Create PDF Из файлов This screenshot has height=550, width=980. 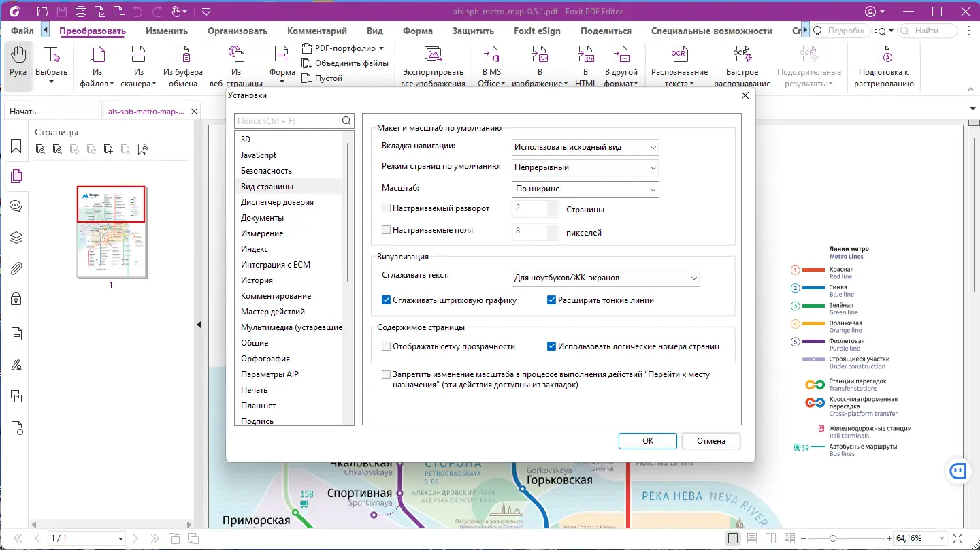point(98,66)
